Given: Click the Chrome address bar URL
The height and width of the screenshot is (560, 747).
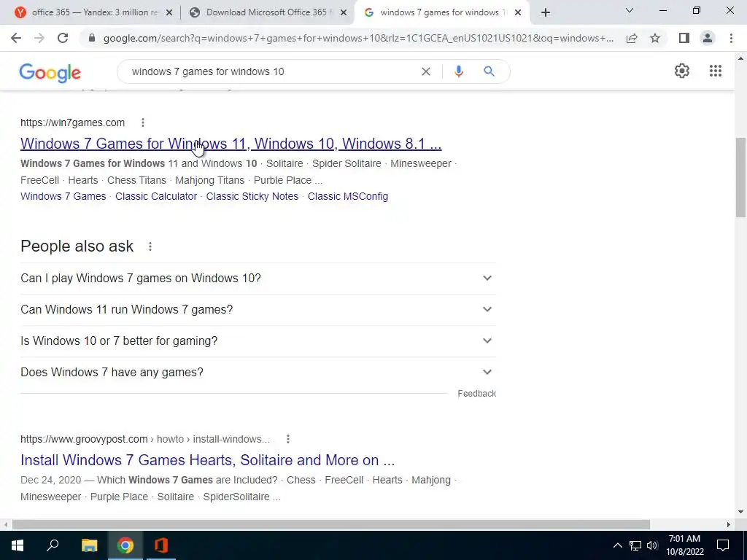Looking at the screenshot, I should 358,38.
